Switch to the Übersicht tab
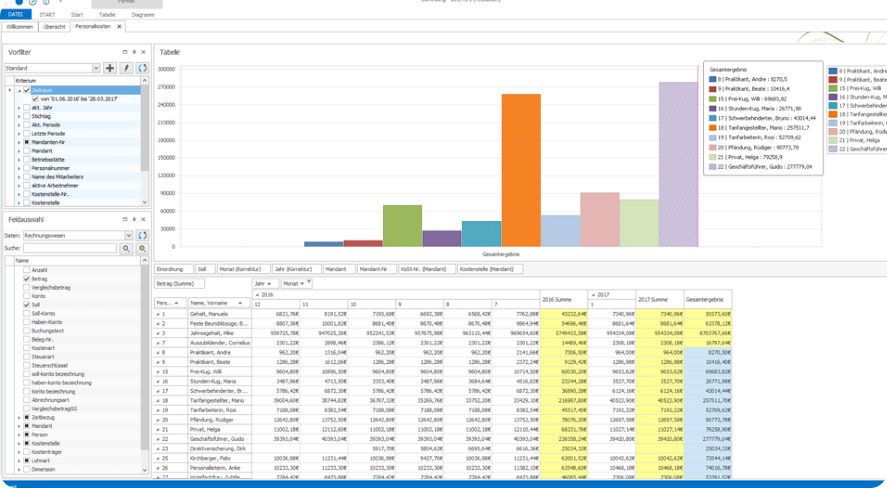Viewport: 887px width, 488px height. point(54,26)
